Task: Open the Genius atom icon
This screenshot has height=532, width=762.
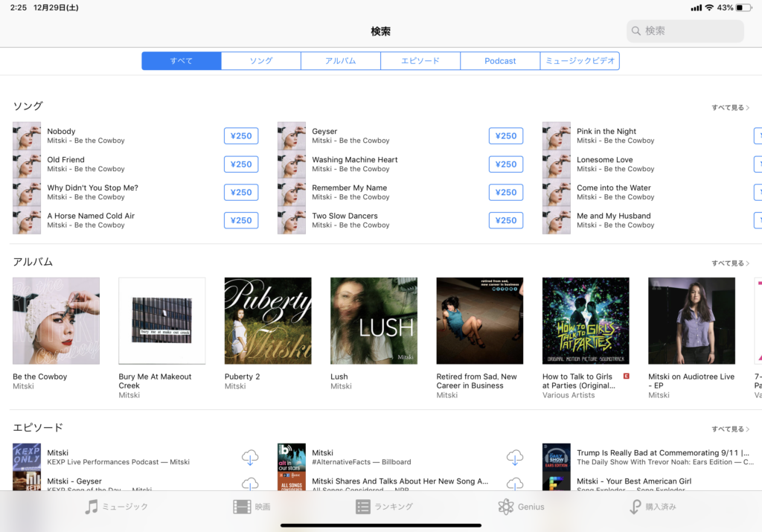Action: coord(505,507)
